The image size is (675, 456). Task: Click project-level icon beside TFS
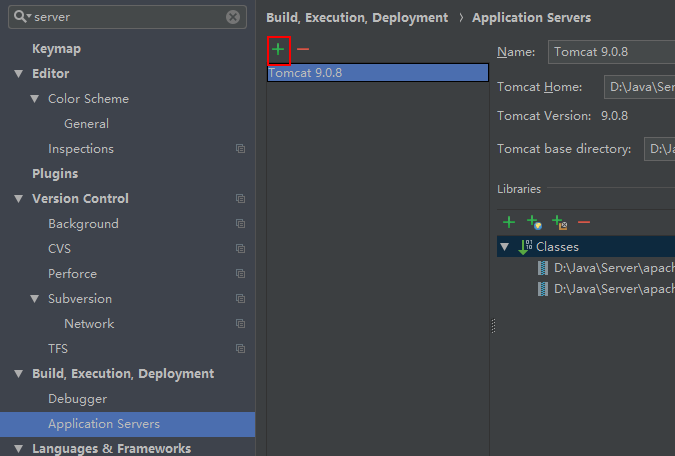tap(241, 348)
